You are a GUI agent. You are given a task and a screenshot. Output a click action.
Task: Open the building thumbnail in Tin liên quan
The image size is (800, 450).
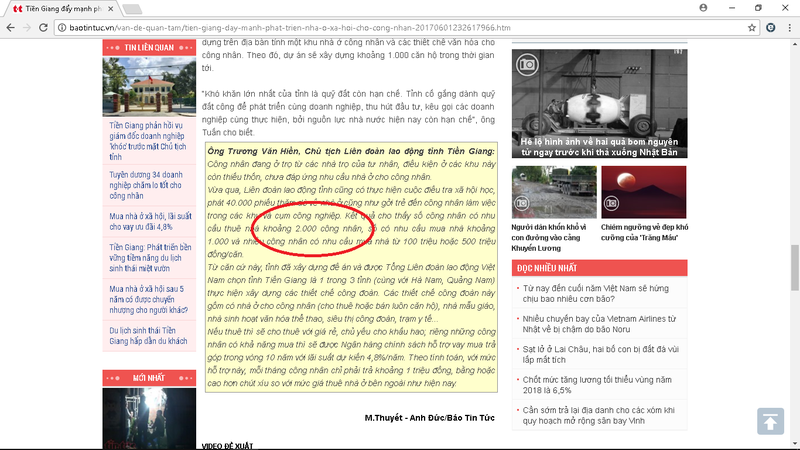pyautogui.click(x=149, y=87)
